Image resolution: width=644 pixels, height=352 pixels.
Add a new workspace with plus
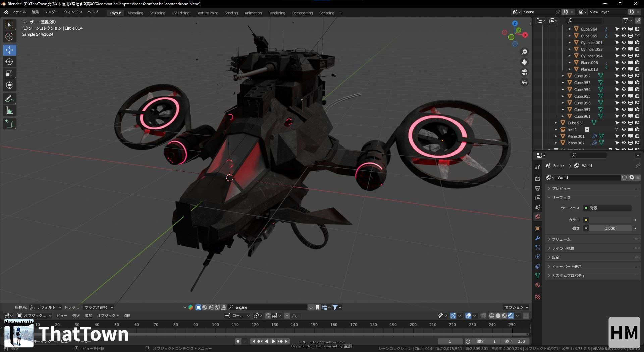pyautogui.click(x=341, y=13)
